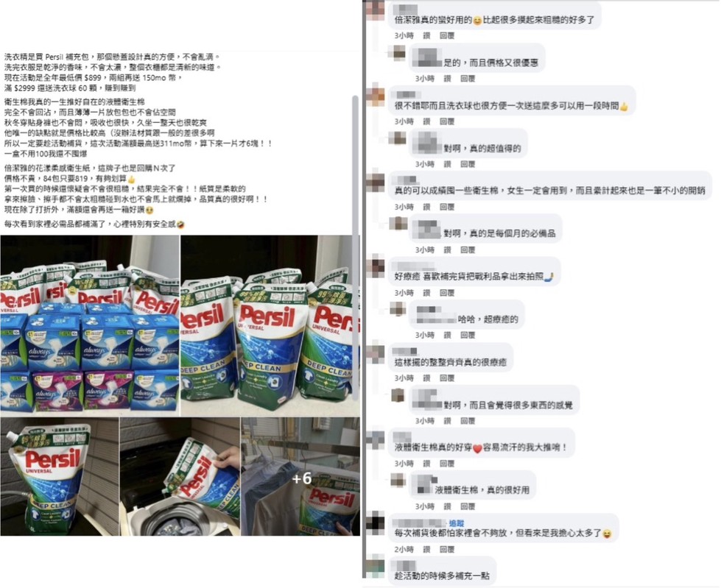The height and width of the screenshot is (588, 721).
Task: Open the photo pouring Persil into washer
Action: 180,476
